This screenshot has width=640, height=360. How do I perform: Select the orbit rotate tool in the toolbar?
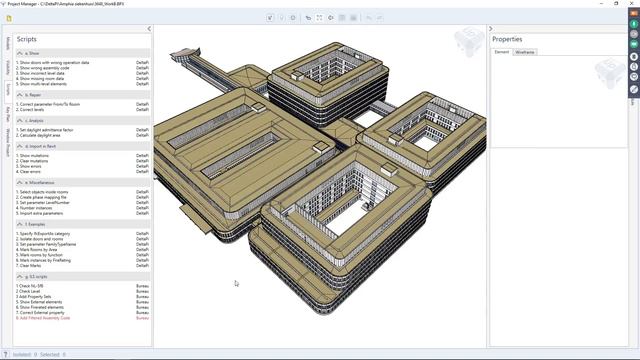(331, 18)
